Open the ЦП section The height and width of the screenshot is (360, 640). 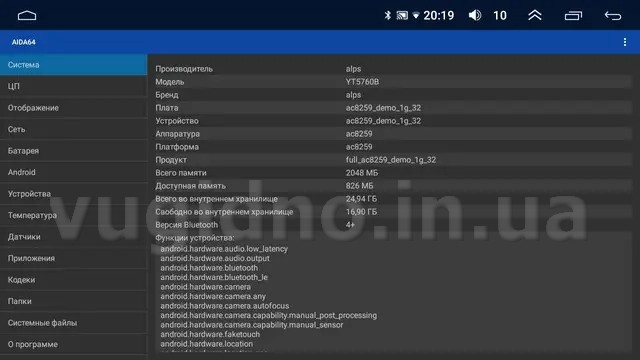tap(73, 86)
